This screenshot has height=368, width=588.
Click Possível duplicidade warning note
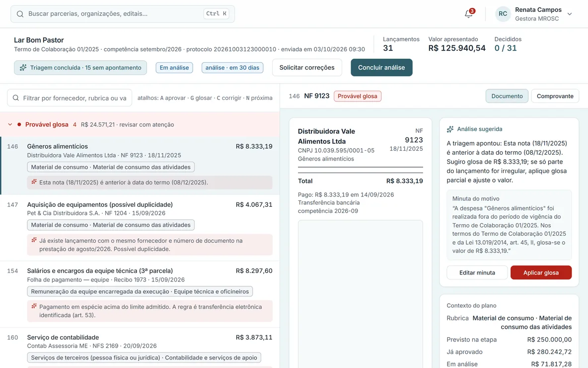(149, 245)
